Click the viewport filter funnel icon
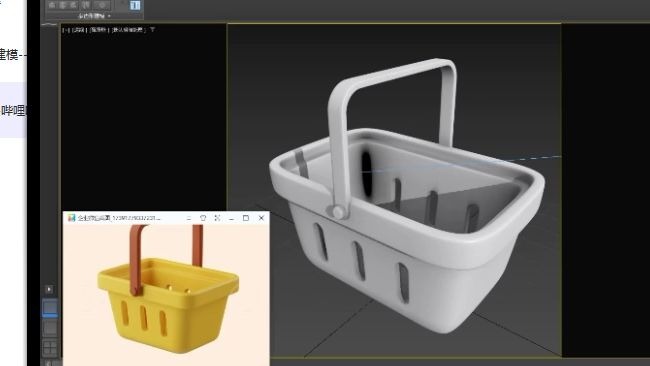This screenshot has height=366, width=650. click(153, 30)
